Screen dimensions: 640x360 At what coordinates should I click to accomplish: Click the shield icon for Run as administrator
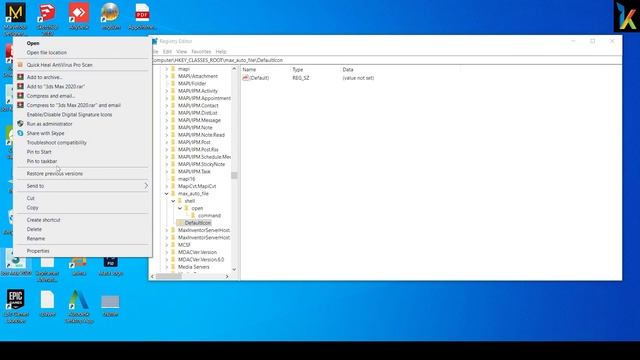20,124
